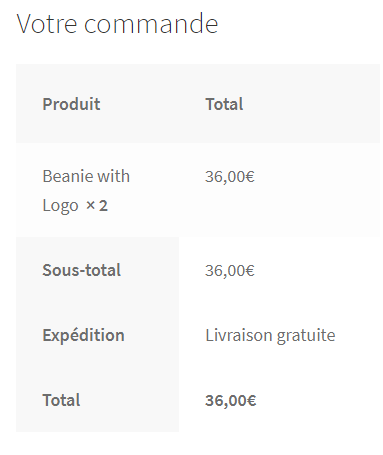Click the 36,00€ price in the Beanie row
Image resolution: width=383 pixels, height=455 pixels.
pyautogui.click(x=230, y=176)
